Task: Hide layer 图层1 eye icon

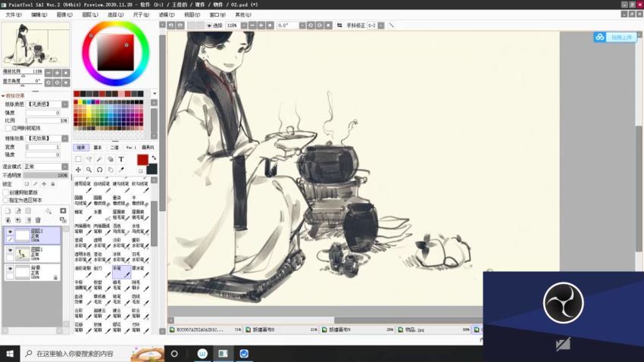Action: [x=11, y=250]
